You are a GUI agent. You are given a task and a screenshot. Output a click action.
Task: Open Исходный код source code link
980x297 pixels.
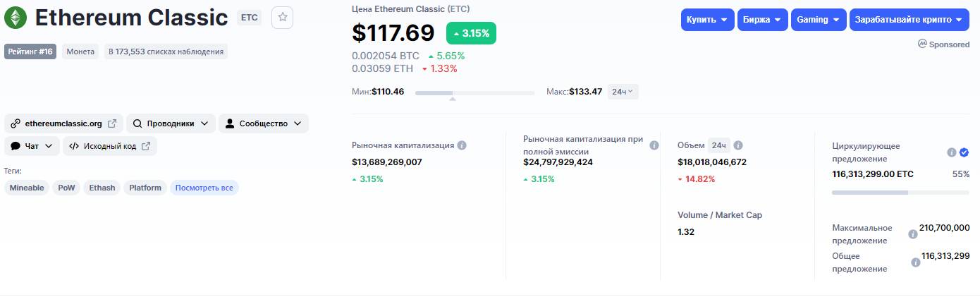click(x=109, y=146)
